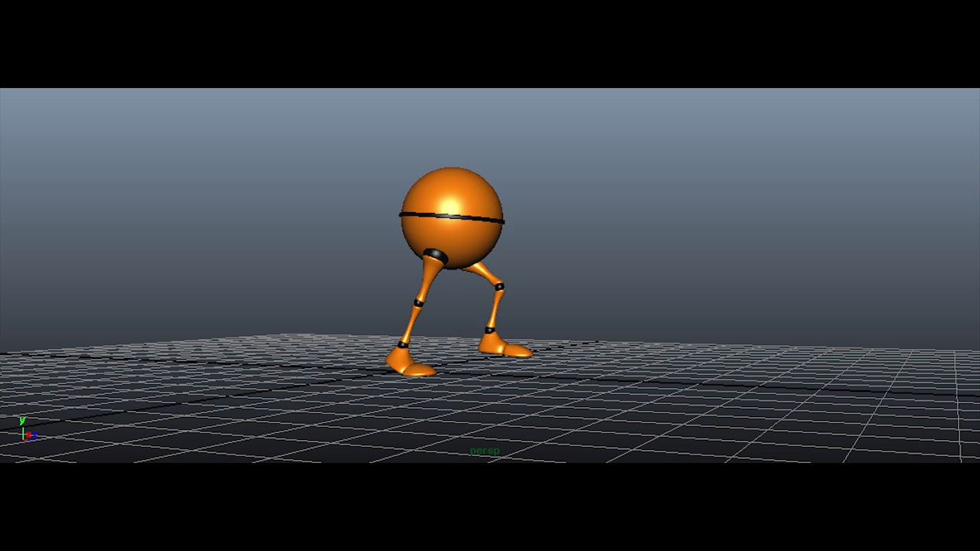The image size is (980, 551).
Task: Select the black hip socket joint under the sphere
Action: tap(435, 255)
